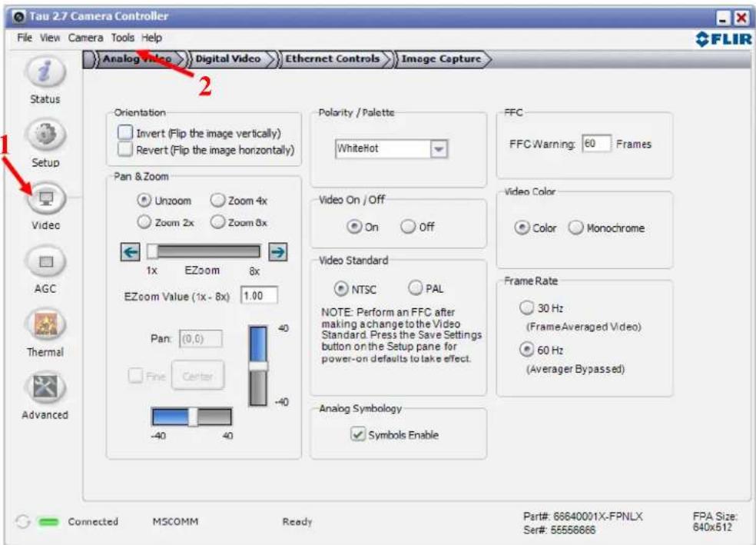Select Zoom 8x option
756x545 pixels.
[x=217, y=222]
